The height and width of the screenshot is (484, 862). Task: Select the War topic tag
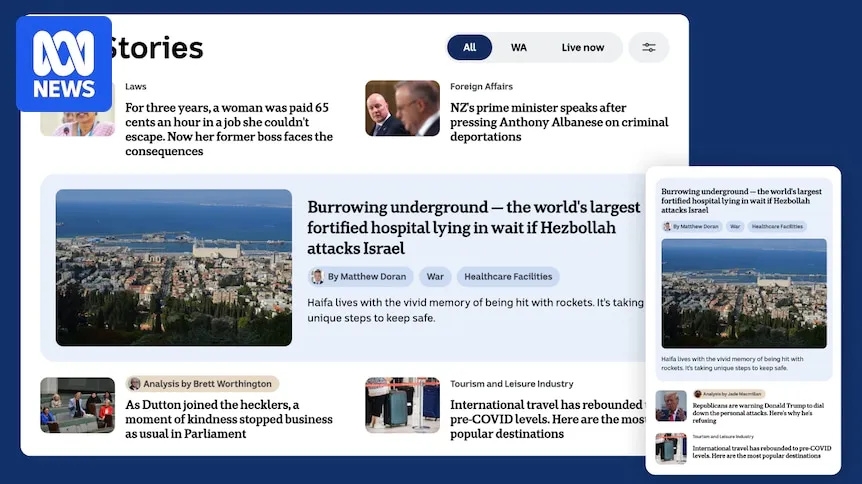pos(435,277)
